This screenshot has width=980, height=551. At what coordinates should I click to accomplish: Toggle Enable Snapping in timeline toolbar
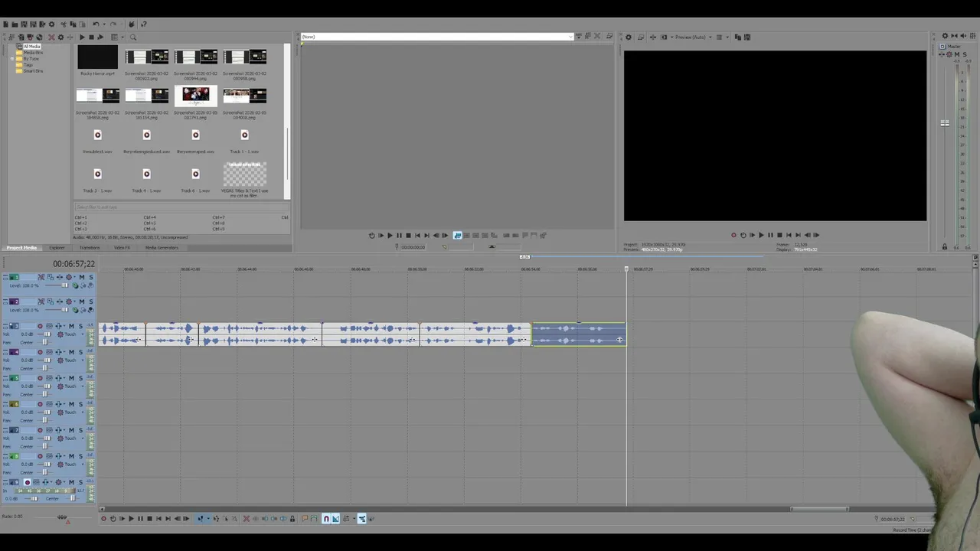click(x=326, y=519)
